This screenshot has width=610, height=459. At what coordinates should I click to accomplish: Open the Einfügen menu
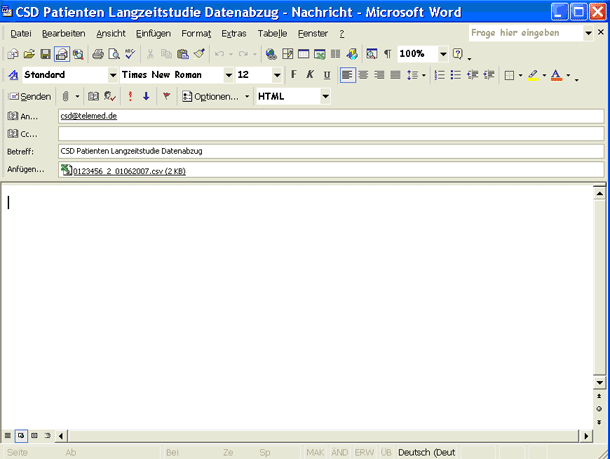(153, 33)
